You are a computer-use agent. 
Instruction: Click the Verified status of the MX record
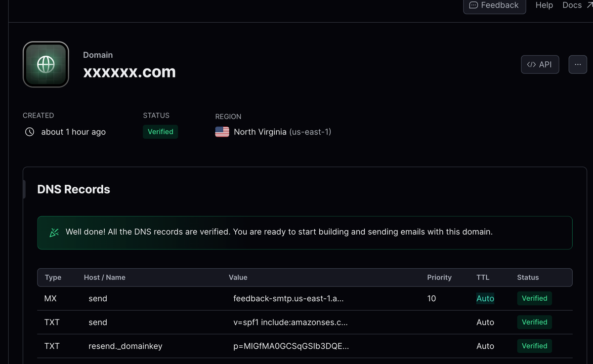[534, 298]
